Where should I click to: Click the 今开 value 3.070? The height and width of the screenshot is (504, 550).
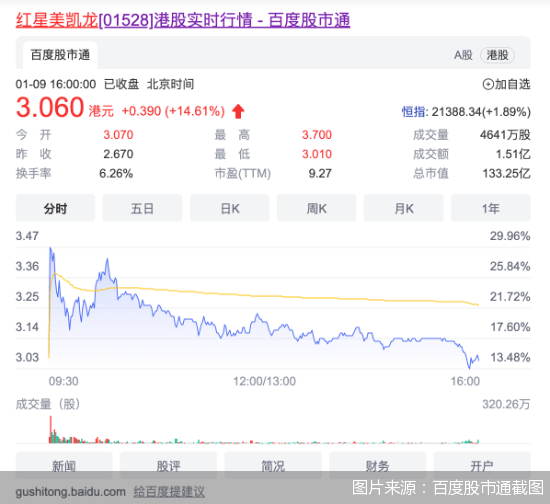tap(118, 135)
